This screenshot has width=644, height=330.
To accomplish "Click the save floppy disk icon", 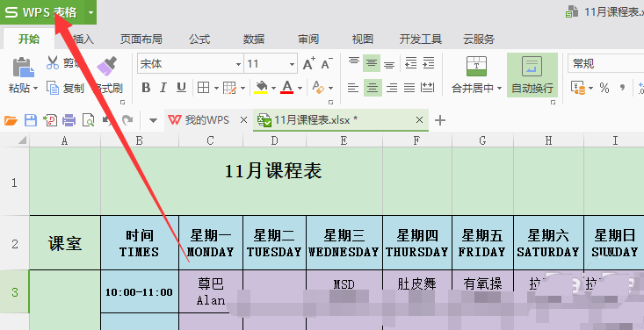I will 31,120.
